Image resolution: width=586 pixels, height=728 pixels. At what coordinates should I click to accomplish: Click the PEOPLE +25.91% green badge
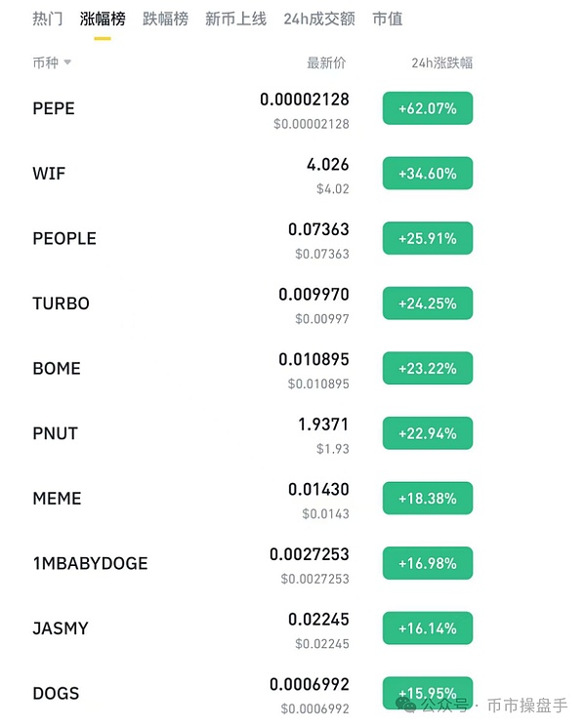click(428, 238)
